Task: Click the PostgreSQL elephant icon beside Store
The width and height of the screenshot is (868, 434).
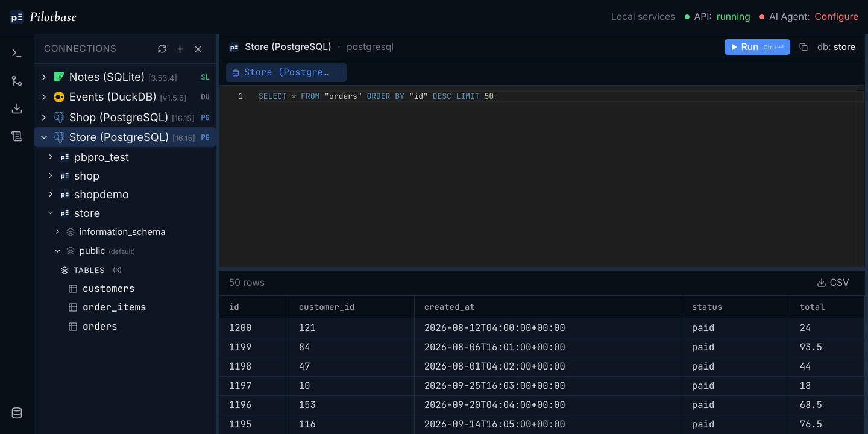Action: coord(59,137)
